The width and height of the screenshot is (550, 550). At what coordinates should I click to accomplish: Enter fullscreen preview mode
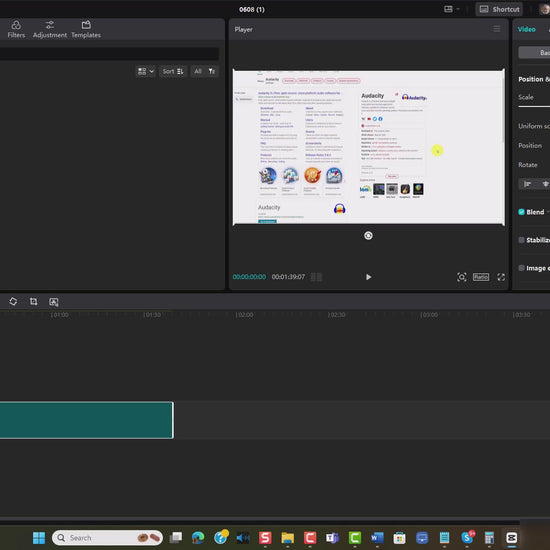[x=501, y=277]
